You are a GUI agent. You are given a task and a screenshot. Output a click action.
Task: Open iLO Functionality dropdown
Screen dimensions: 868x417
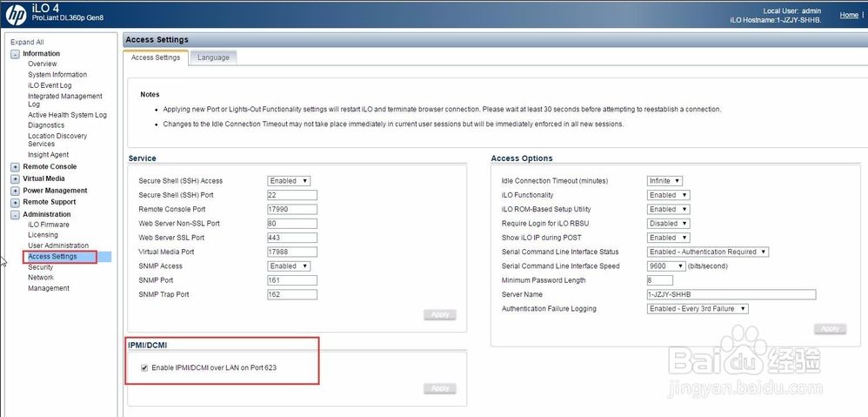pyautogui.click(x=668, y=195)
